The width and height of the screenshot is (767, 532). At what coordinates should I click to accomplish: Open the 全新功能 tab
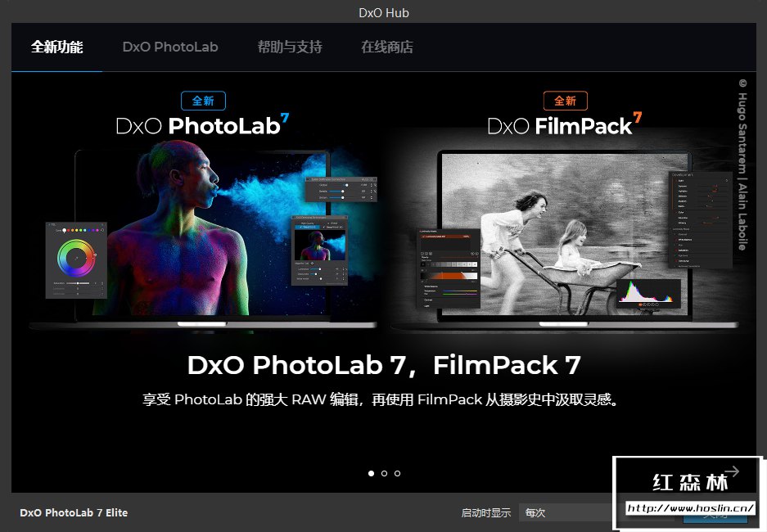click(x=56, y=47)
